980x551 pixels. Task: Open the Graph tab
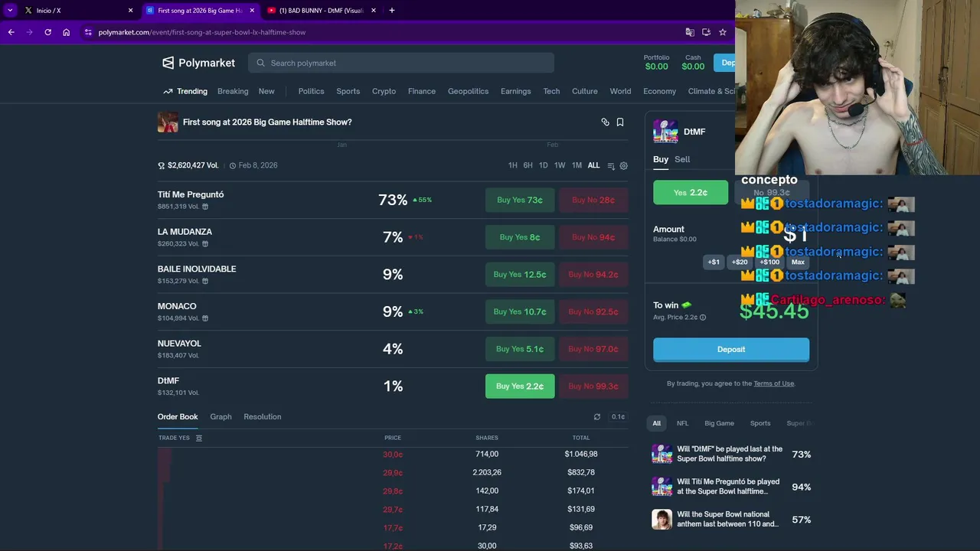click(x=220, y=417)
